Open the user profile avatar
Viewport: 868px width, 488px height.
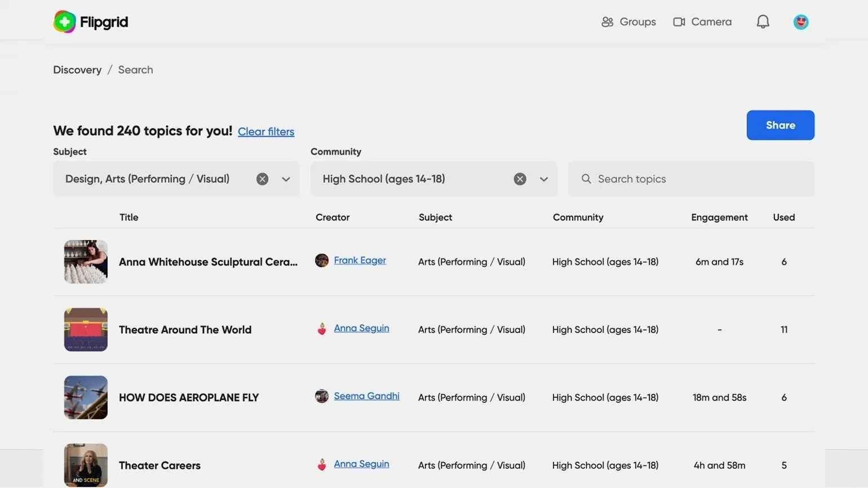point(800,22)
